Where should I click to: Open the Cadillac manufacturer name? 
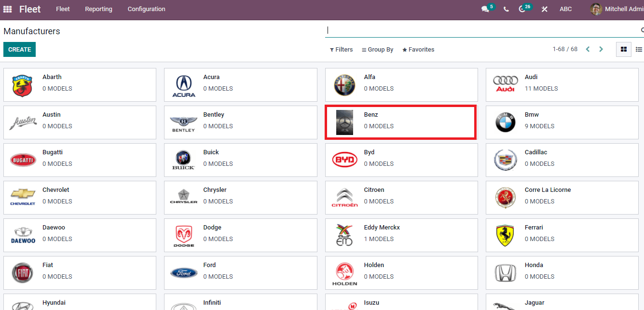(536, 152)
